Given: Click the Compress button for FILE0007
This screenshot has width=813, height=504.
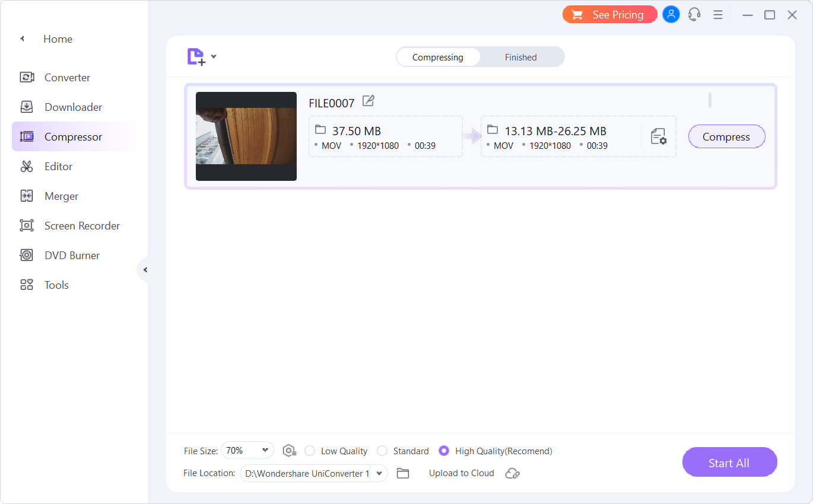Looking at the screenshot, I should (x=726, y=137).
